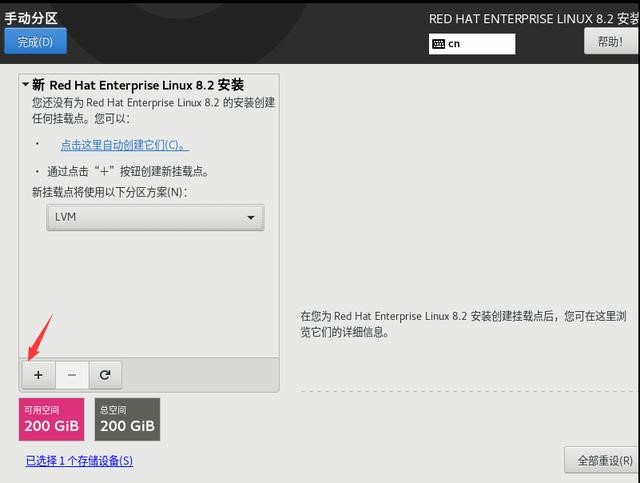Image resolution: width=640 pixels, height=483 pixels.
Task: Click the minus button to remove mount point
Action: [72, 375]
